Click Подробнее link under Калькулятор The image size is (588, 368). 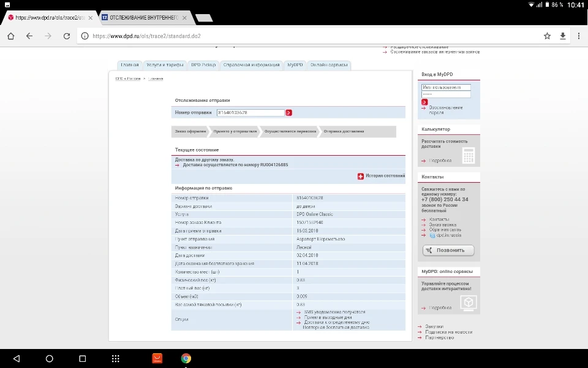click(x=440, y=161)
